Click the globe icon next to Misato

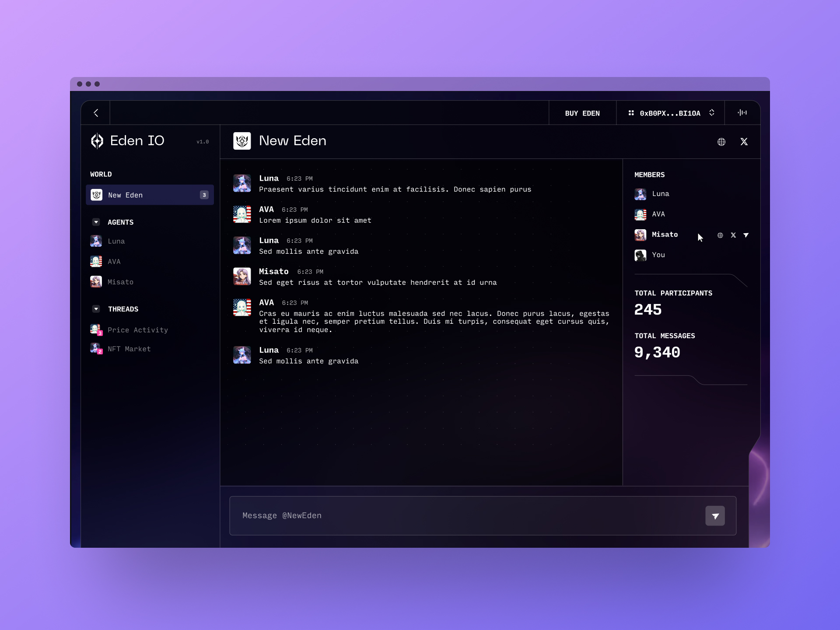(720, 235)
